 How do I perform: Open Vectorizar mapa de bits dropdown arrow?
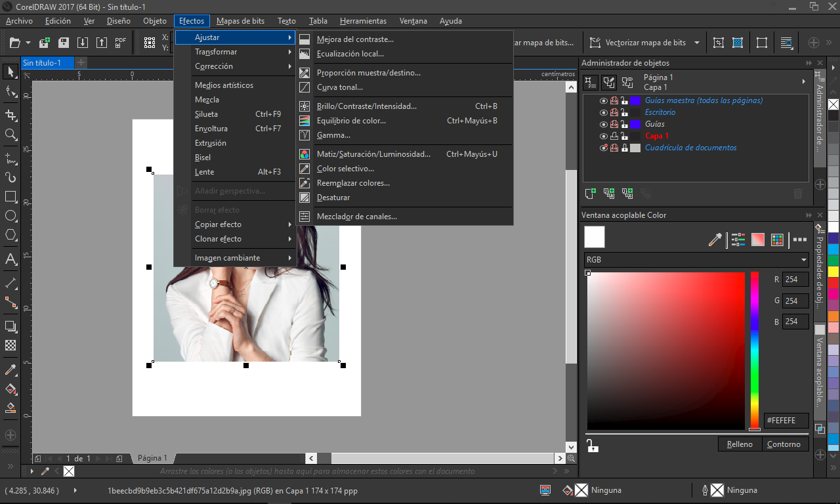[696, 43]
